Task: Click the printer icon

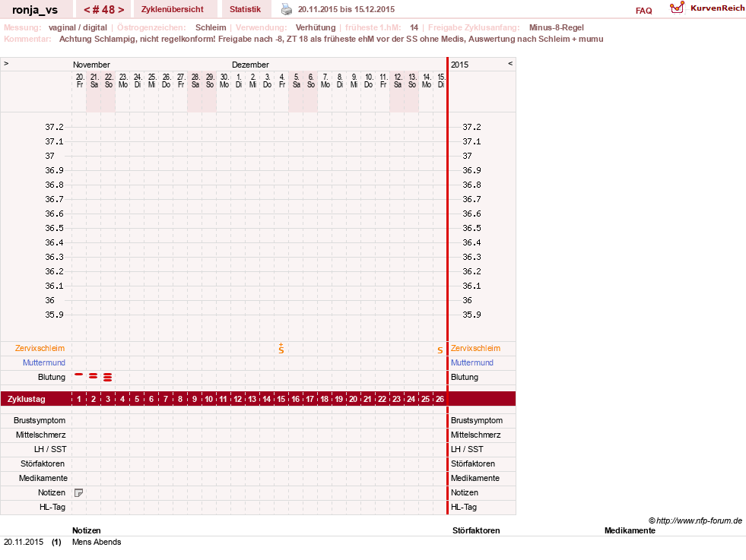Action: coord(287,9)
